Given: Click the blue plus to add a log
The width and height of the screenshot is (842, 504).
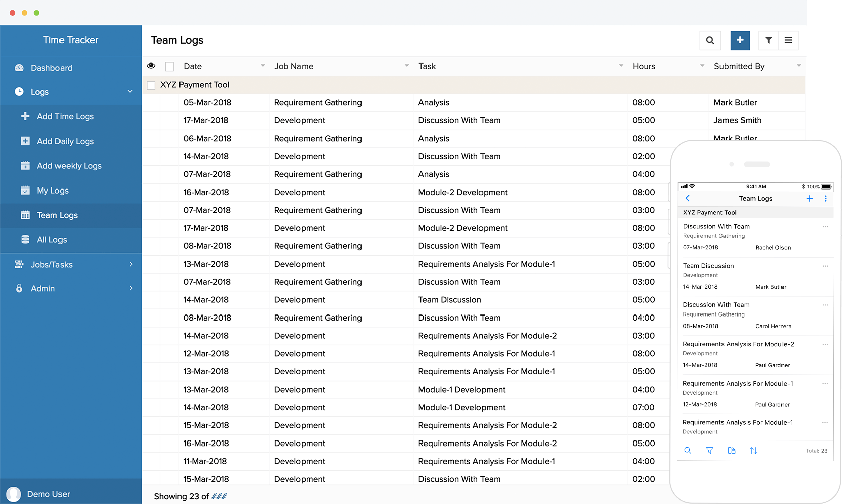Looking at the screenshot, I should [740, 40].
